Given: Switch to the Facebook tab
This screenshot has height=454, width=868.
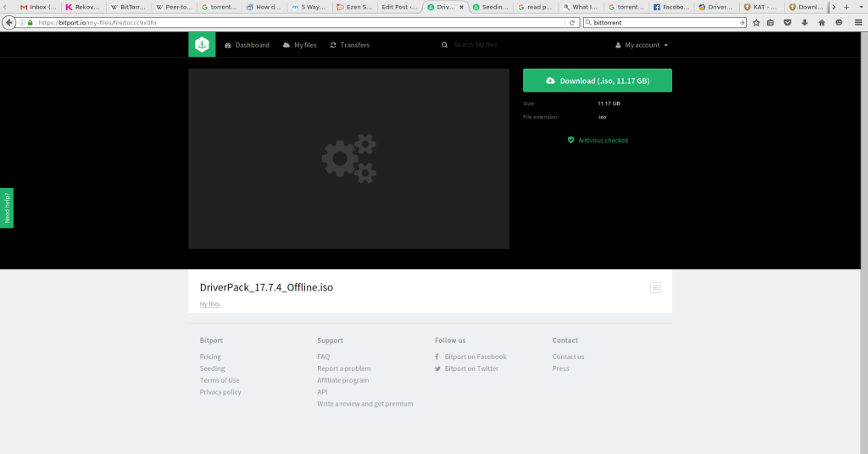Looking at the screenshot, I should click(672, 7).
